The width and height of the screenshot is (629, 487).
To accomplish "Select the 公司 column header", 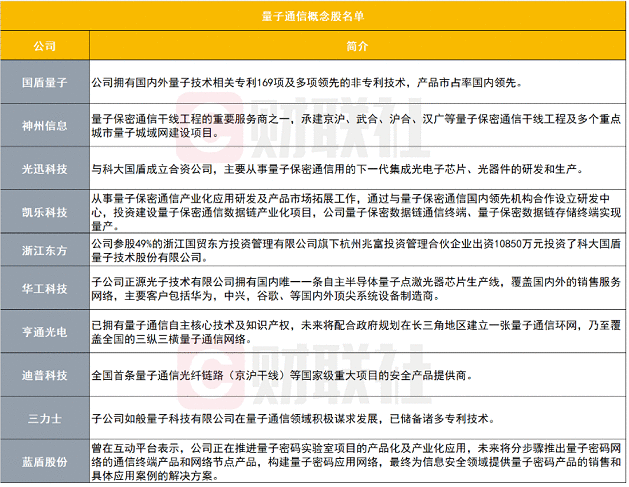I will click(45, 46).
